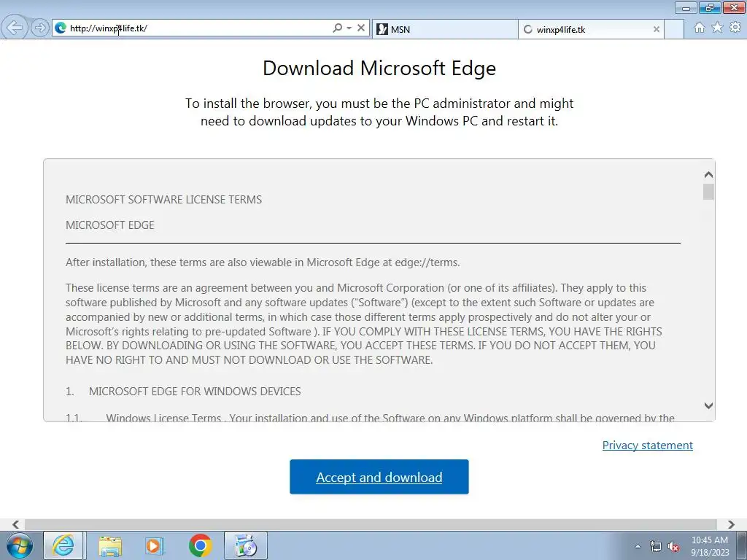Click the 'Download Microsoft Edge' heading
747x560 pixels.
click(379, 68)
